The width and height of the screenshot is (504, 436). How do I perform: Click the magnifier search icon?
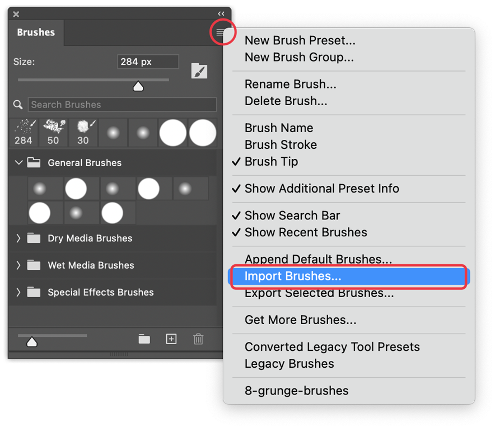[x=18, y=105]
